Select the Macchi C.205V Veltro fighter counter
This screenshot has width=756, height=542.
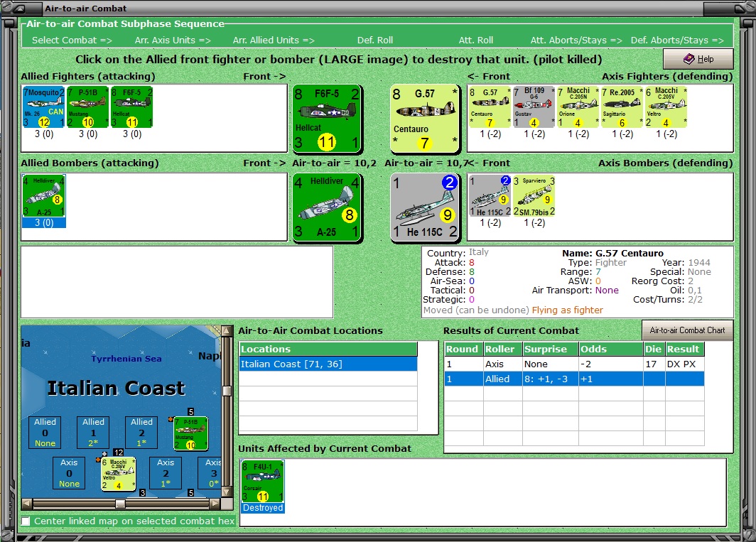tap(666, 107)
